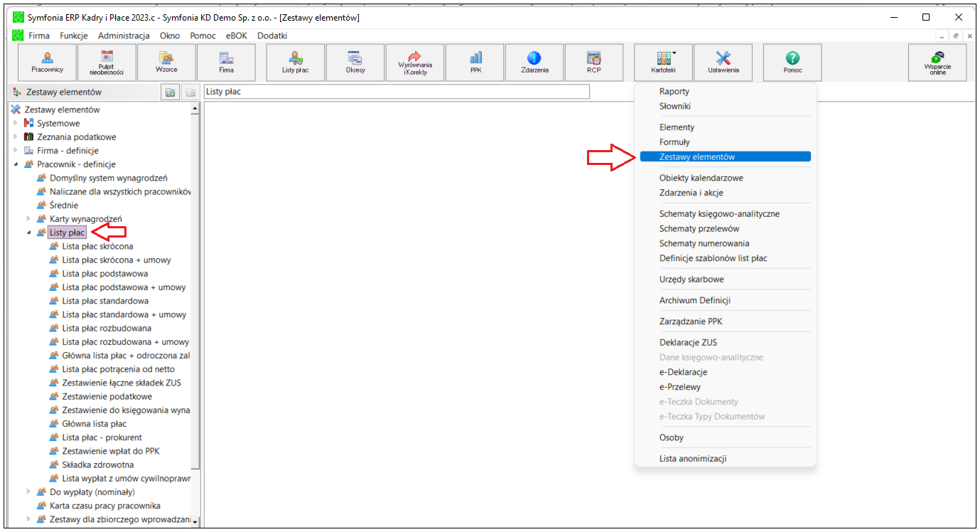Expand Zestawy dla zbiorczego wprowadzania node
The image size is (980, 532).
[29, 519]
